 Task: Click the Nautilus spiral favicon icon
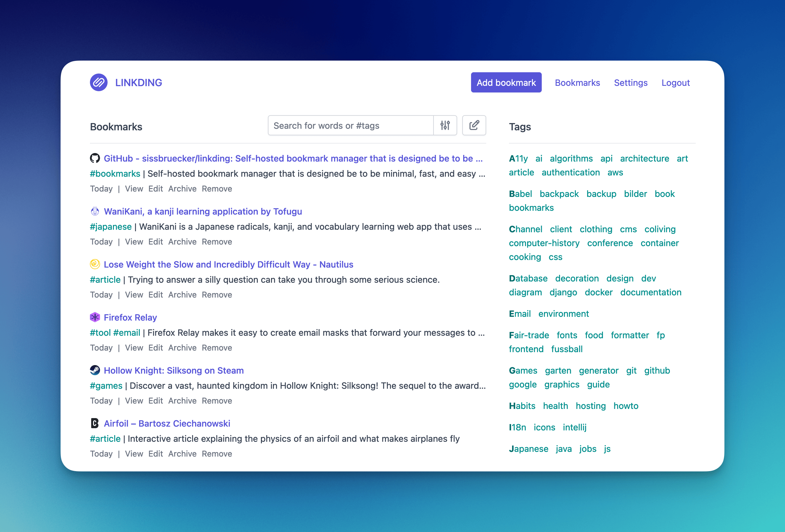(x=95, y=264)
